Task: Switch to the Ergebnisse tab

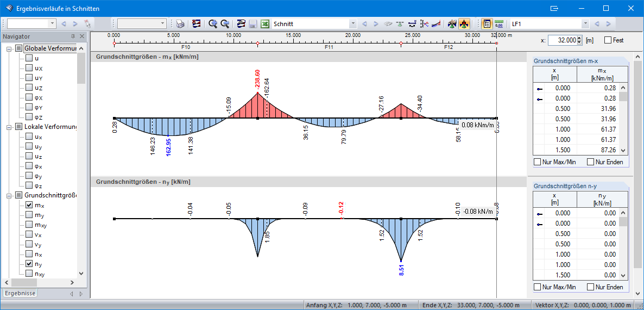Action: (20, 293)
